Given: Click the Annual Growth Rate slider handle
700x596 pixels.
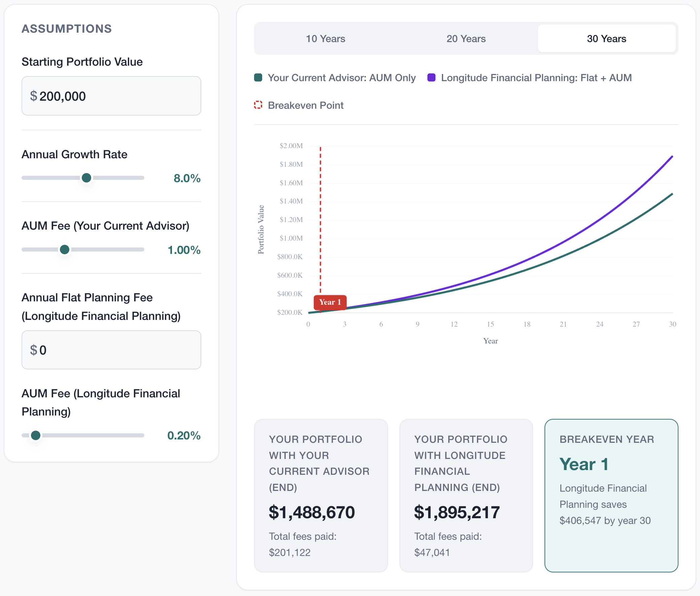Looking at the screenshot, I should point(86,178).
